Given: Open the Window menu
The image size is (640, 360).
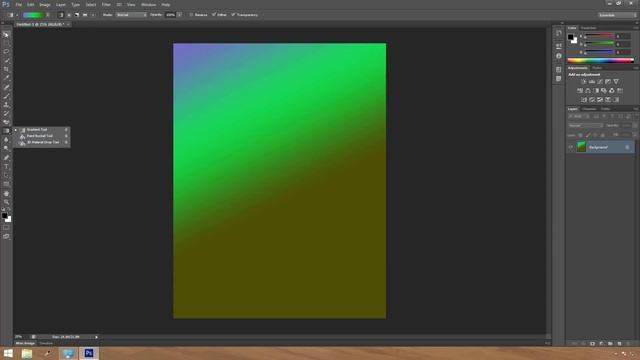Looking at the screenshot, I should (x=148, y=4).
